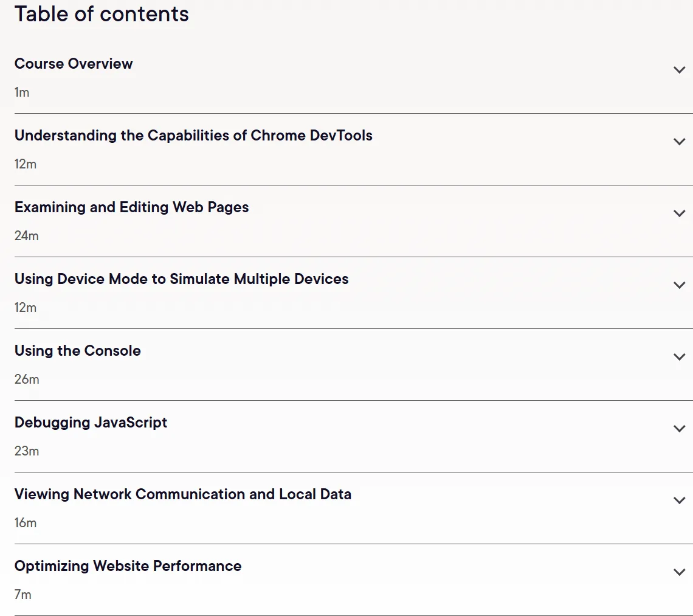Image resolution: width=693 pixels, height=616 pixels.
Task: Open the chevron for Using Device Mode section
Action: [x=679, y=285]
